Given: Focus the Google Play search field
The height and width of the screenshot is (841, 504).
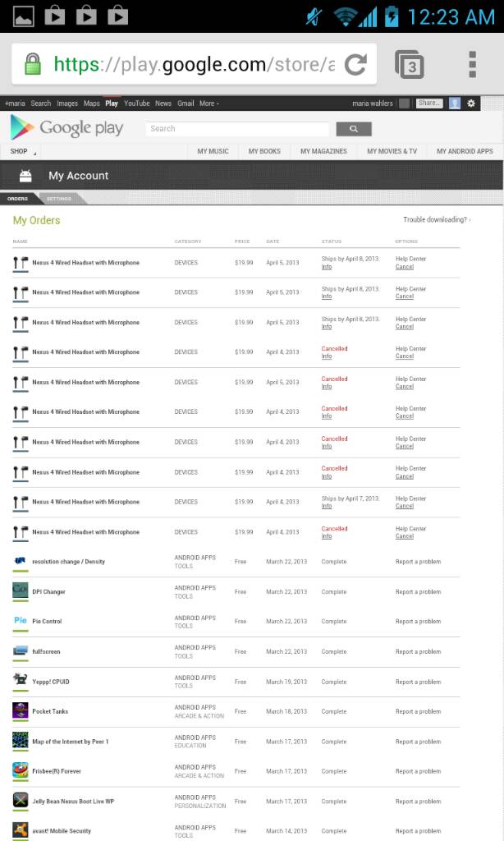Looking at the screenshot, I should [237, 128].
